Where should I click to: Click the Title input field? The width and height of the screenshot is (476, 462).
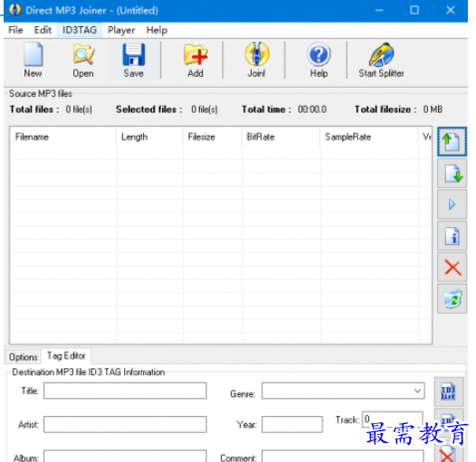pos(125,391)
